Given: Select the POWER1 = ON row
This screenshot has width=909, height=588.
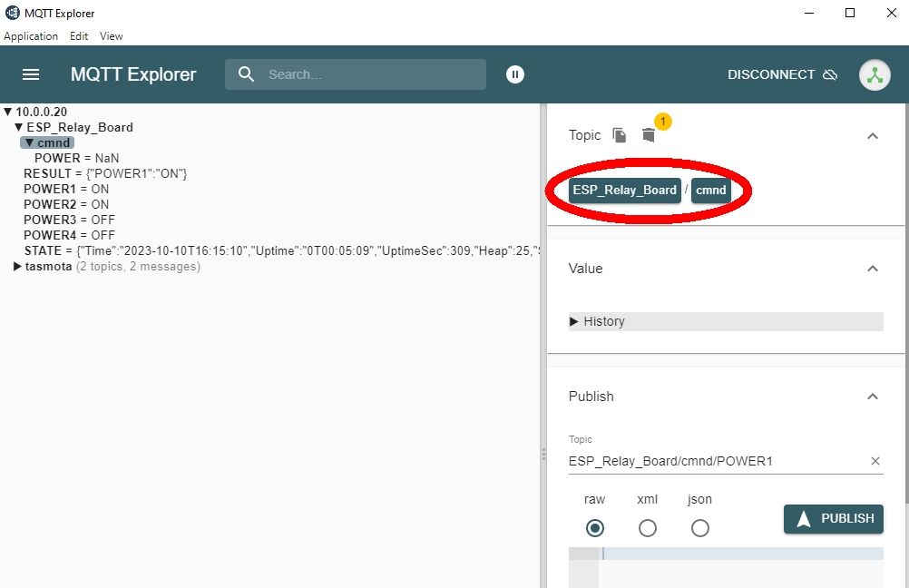Looking at the screenshot, I should click(x=66, y=189).
